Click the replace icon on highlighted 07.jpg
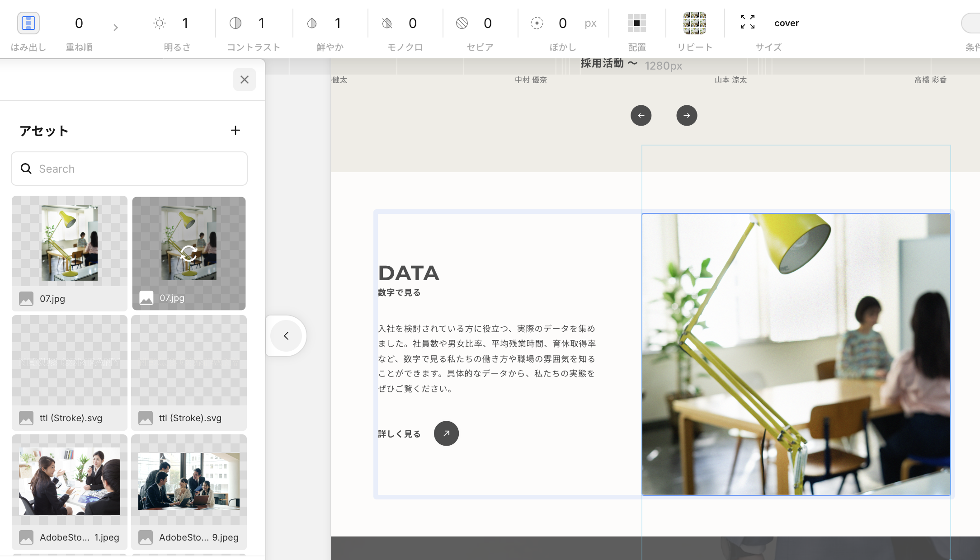 pyautogui.click(x=189, y=253)
